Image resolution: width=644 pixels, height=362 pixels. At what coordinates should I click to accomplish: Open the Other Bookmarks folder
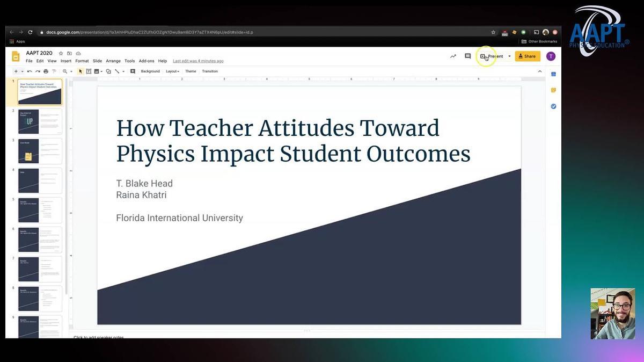click(539, 41)
